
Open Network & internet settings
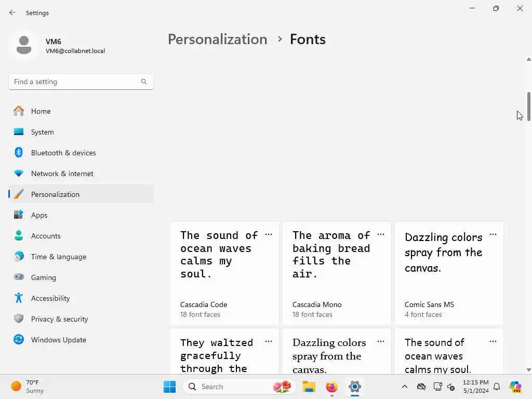point(81,173)
